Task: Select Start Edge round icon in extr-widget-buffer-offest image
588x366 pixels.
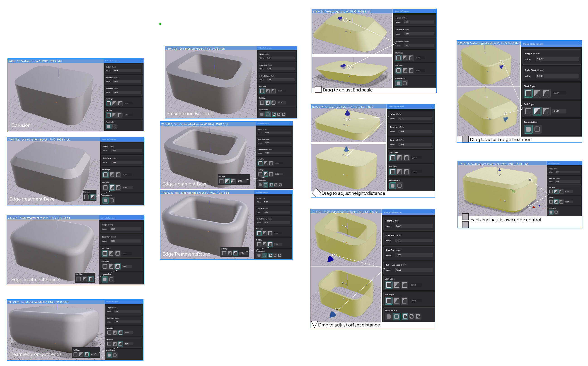Action: click(404, 285)
